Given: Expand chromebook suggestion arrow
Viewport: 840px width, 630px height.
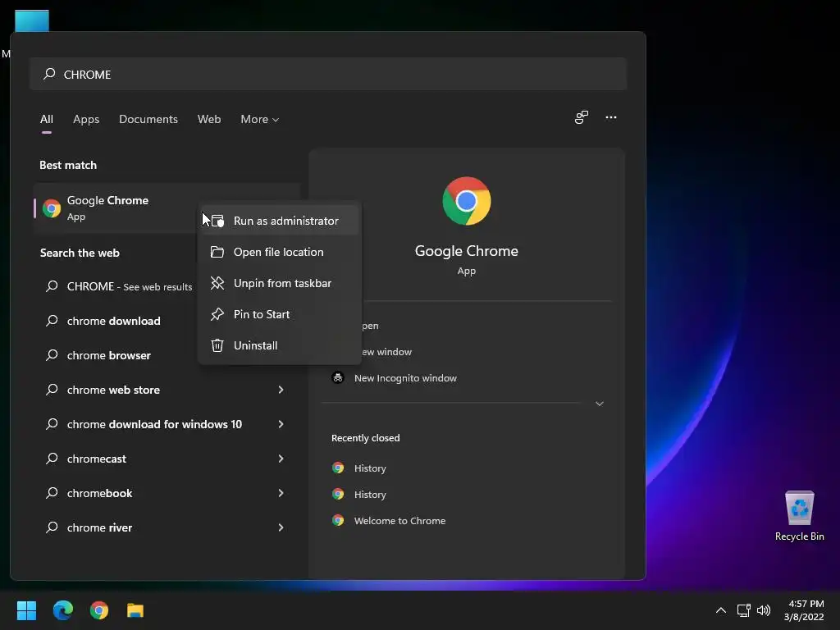Looking at the screenshot, I should click(281, 493).
